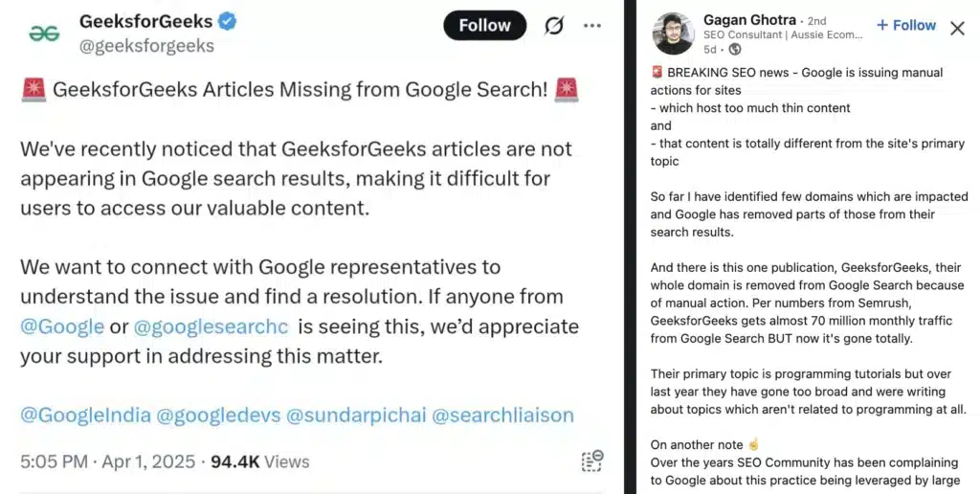View the 94.4K Views count

point(259,461)
